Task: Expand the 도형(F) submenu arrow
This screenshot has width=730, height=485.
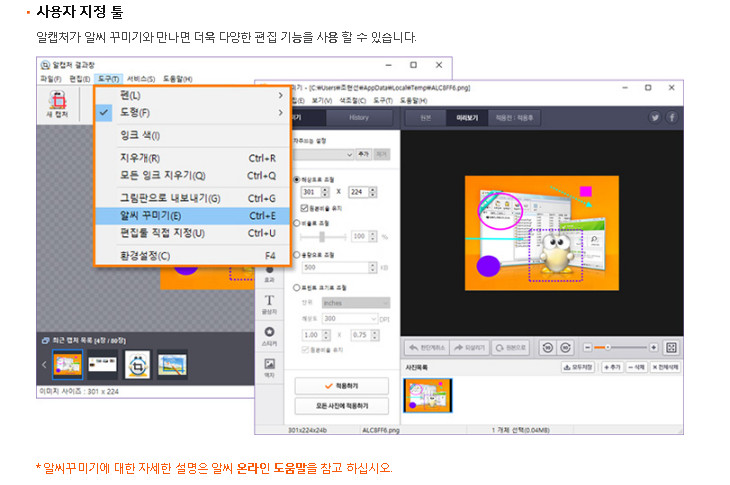Action: coord(280,112)
